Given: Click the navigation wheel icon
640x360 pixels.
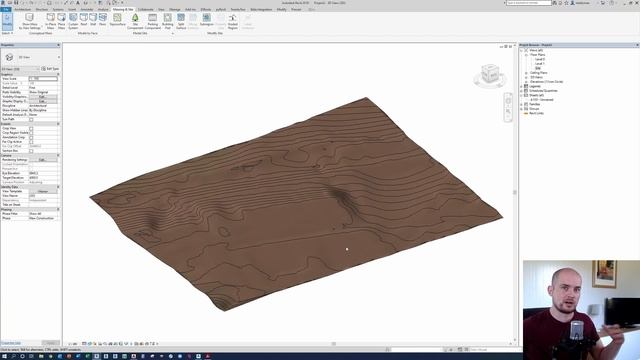Looking at the screenshot, I should (x=508, y=100).
